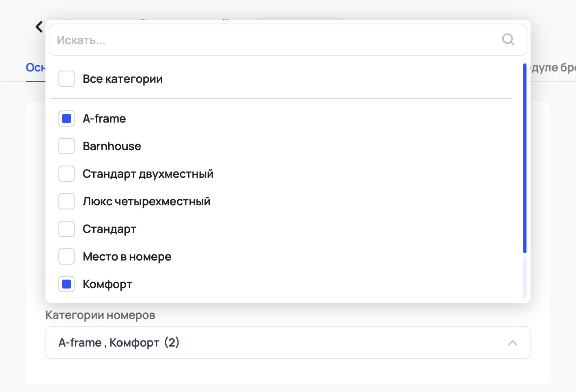Viewport: 576px width, 392px height.
Task: Click the magnifier search icon
Action: coord(508,39)
